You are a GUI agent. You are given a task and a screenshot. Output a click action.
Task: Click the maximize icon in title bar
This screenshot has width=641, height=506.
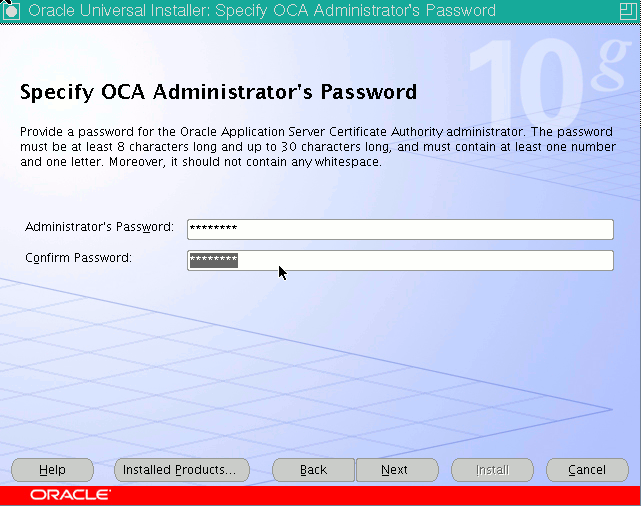click(628, 11)
